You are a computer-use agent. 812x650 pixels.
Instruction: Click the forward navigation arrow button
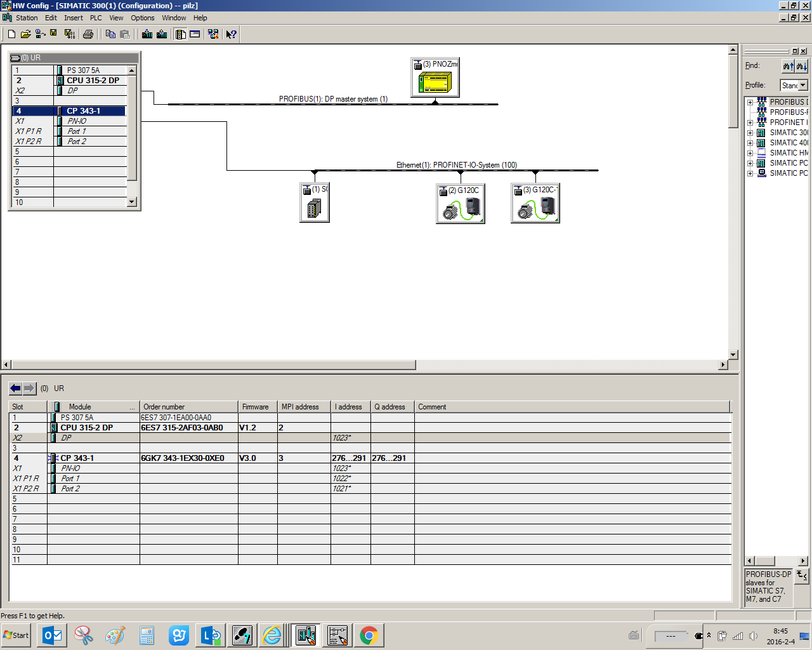click(29, 388)
